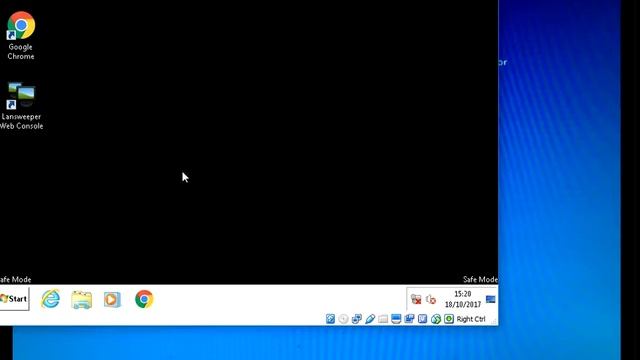Screen dimensions: 640x360
Task: Click the Start button
Action: pos(14,299)
